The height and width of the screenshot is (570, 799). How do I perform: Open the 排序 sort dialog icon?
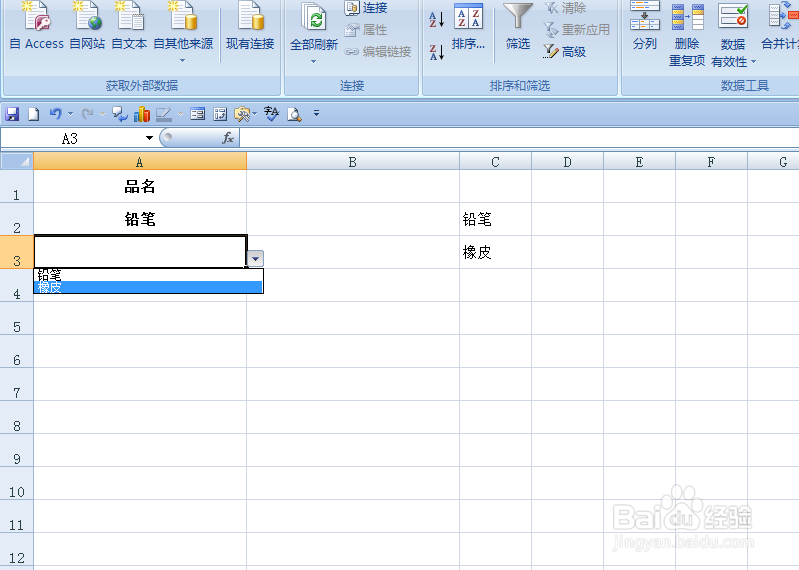(x=468, y=25)
